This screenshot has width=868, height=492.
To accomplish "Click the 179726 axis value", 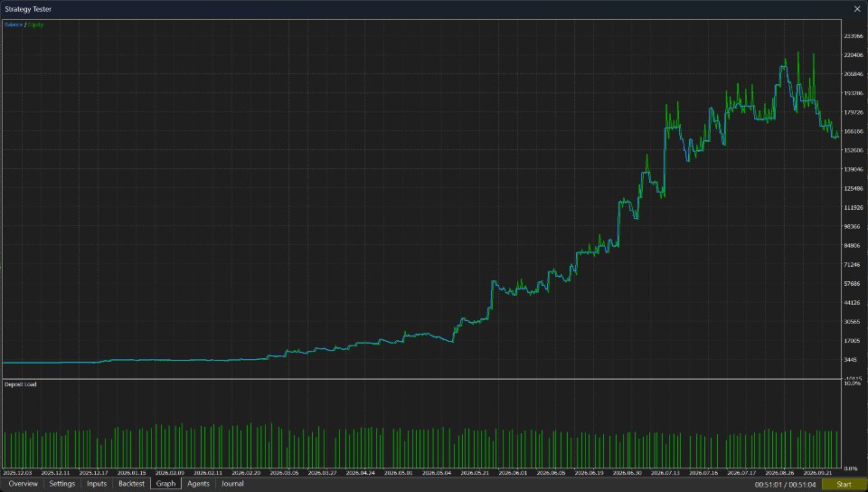I will (x=853, y=112).
